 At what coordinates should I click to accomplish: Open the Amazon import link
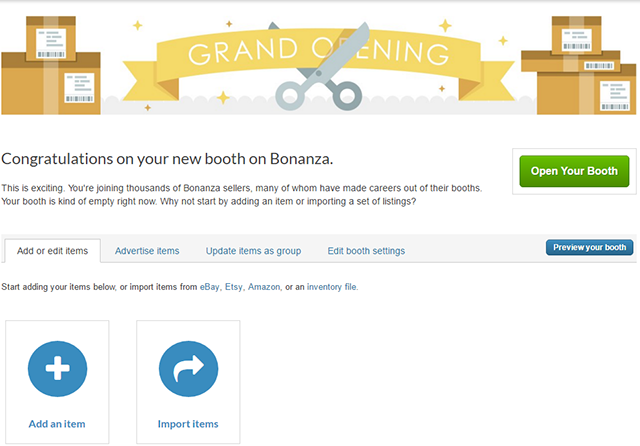pos(265,287)
